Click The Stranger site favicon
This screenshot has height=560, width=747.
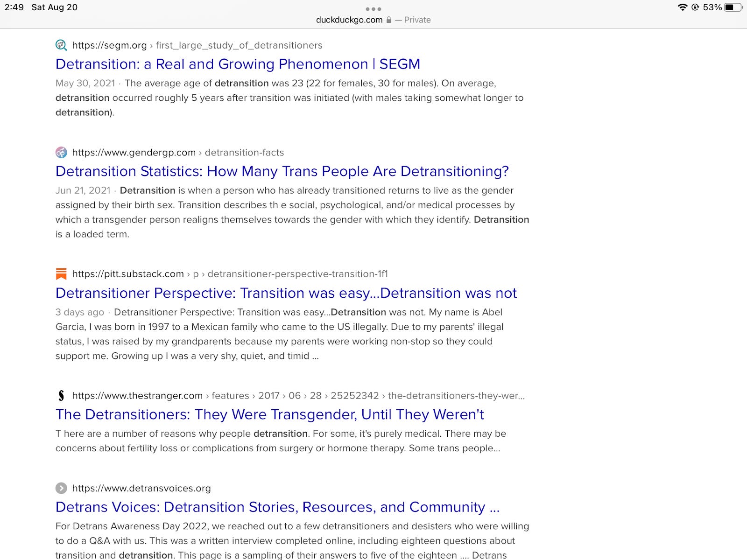[61, 396]
